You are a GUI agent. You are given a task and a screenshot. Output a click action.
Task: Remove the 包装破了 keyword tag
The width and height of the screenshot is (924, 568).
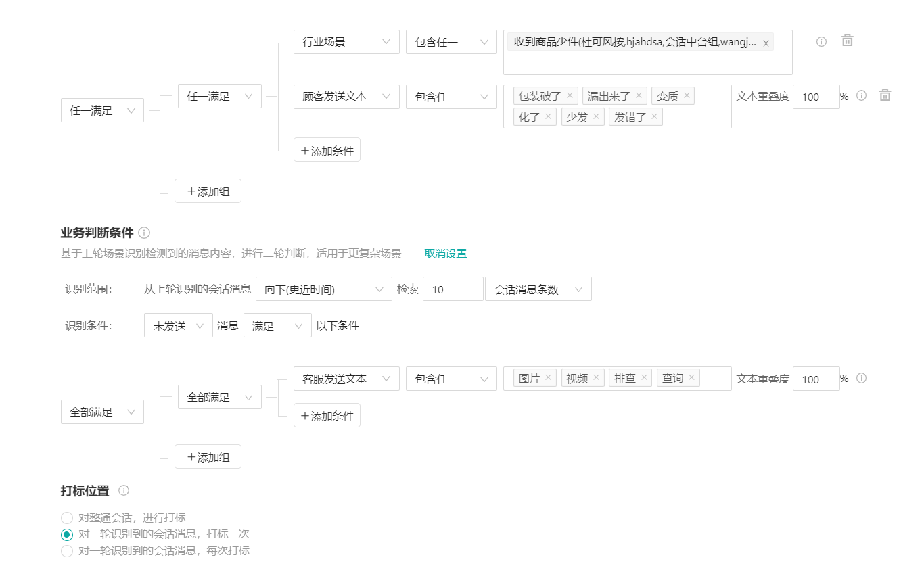click(x=570, y=95)
